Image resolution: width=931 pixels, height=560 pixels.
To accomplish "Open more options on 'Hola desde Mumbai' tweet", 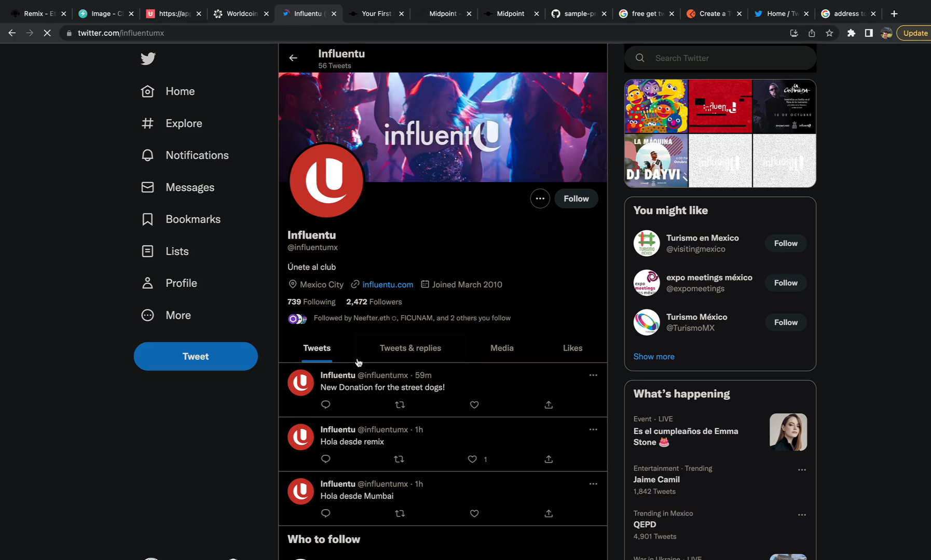I will coord(593,484).
